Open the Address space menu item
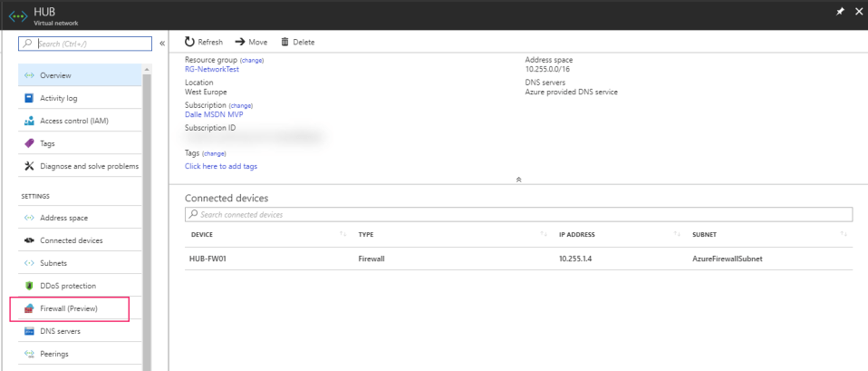Image resolution: width=868 pixels, height=371 pixels. coord(63,218)
